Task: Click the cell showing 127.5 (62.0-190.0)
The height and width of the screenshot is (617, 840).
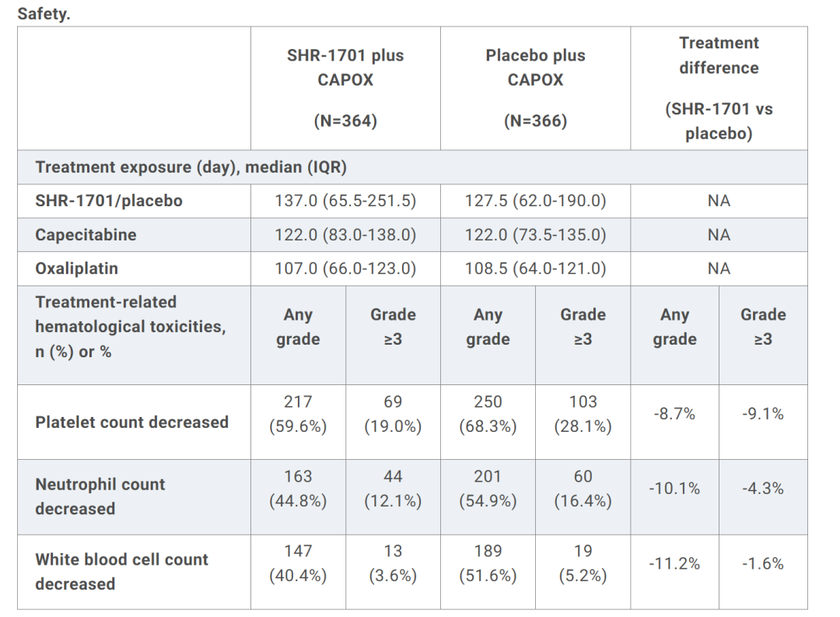Action: (x=535, y=201)
